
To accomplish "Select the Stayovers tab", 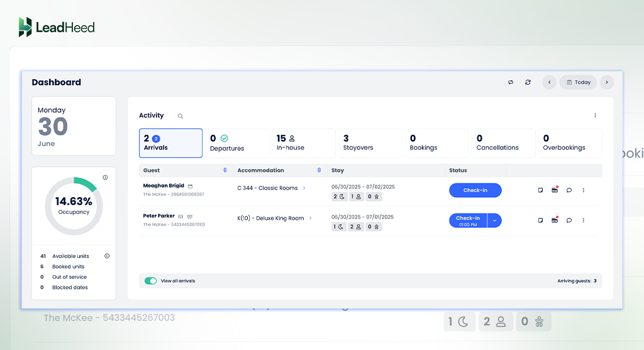I will click(x=370, y=143).
